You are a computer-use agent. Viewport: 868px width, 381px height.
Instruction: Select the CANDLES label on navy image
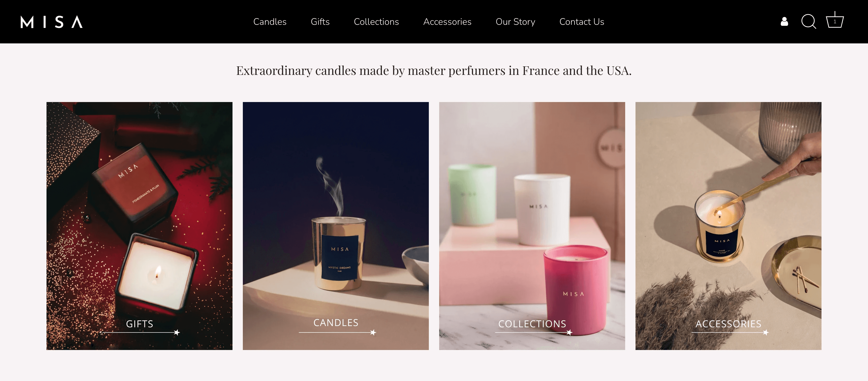[x=336, y=323]
